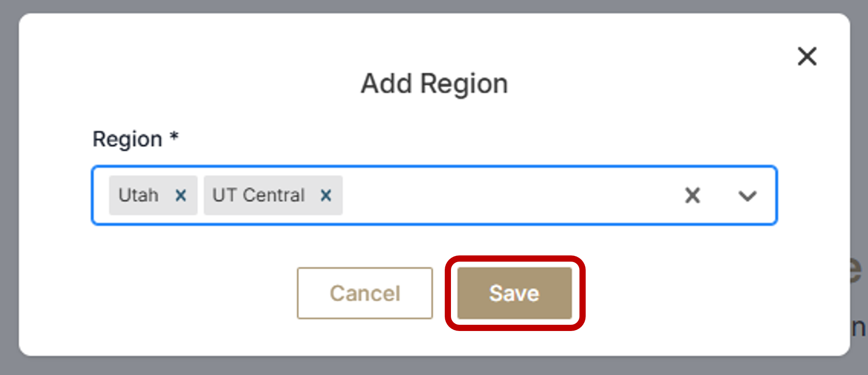Click the highlighted Save button
868x375 pixels.
click(514, 293)
